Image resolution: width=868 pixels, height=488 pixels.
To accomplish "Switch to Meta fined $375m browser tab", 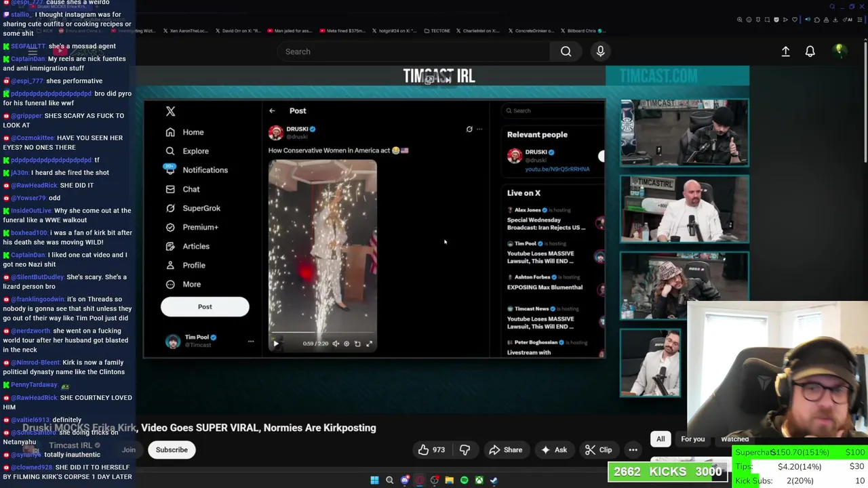I will tap(343, 30).
